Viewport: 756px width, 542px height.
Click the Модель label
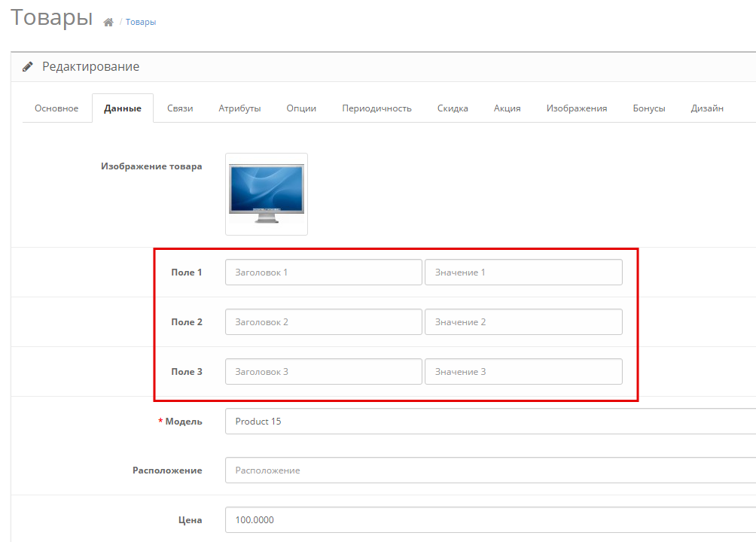coord(184,422)
